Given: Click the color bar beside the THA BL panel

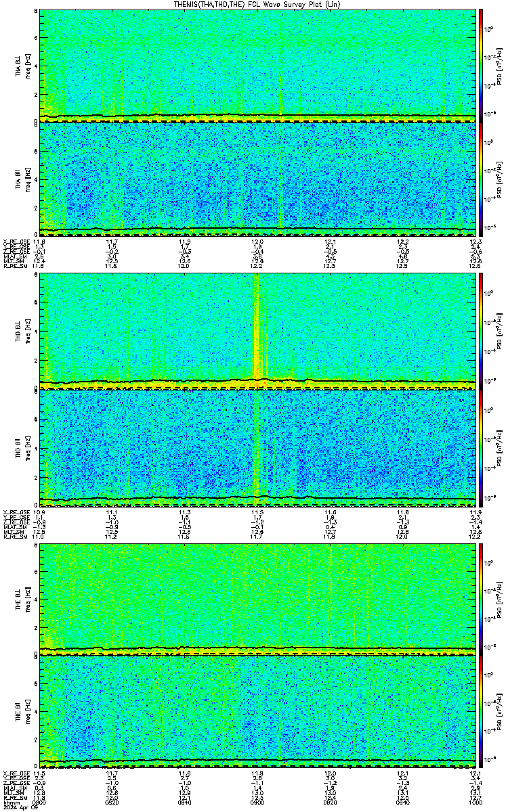Looking at the screenshot, I should (x=481, y=66).
